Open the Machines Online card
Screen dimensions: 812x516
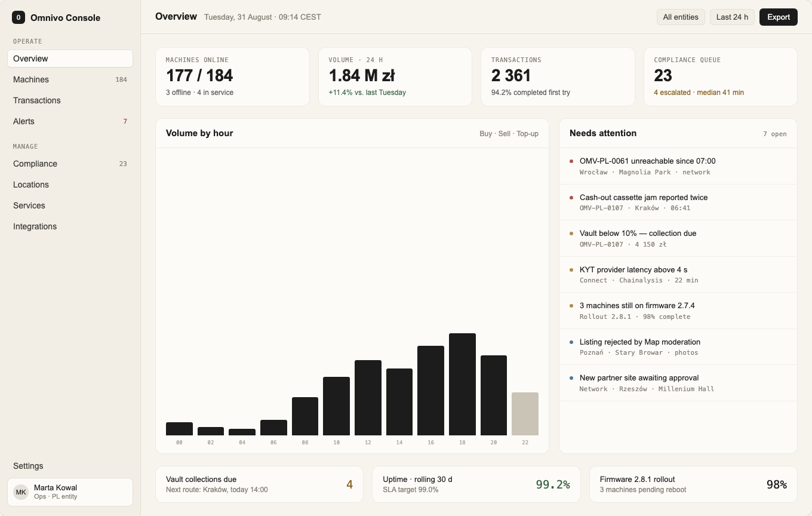(232, 76)
